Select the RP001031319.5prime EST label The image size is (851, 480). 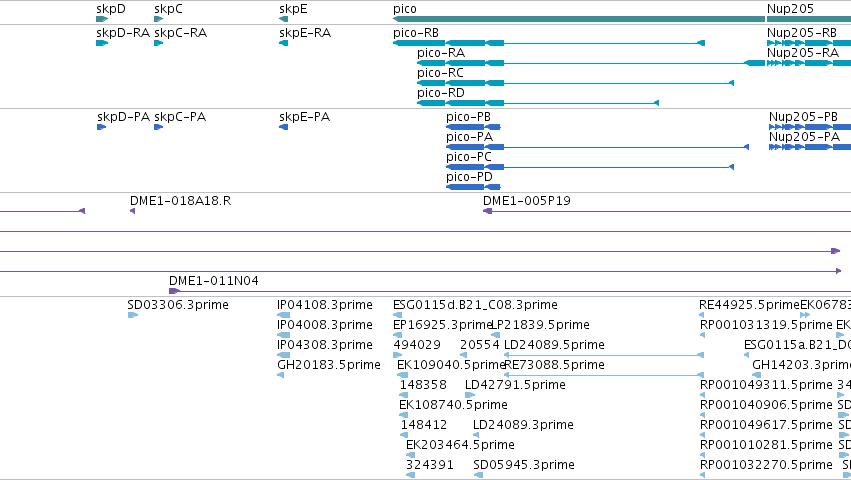tap(766, 325)
